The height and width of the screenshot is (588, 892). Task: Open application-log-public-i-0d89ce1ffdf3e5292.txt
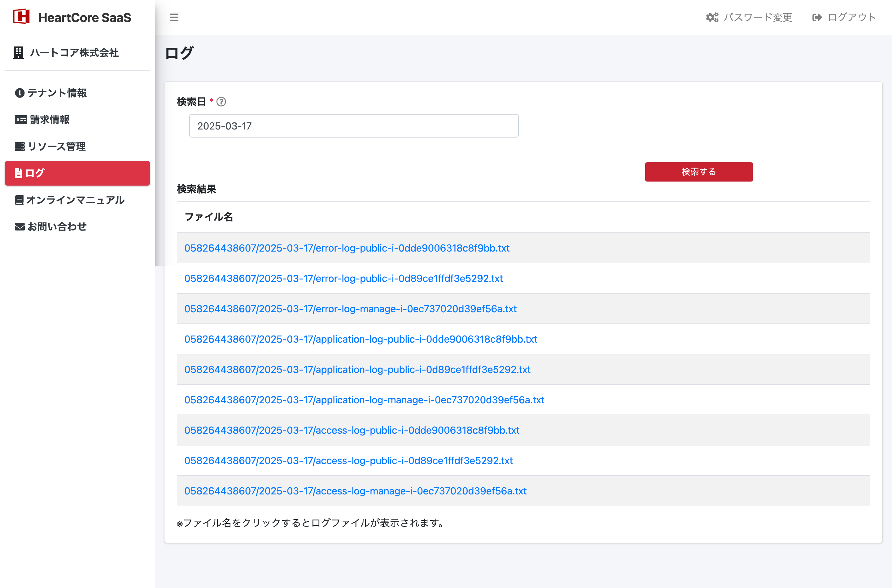point(357,369)
